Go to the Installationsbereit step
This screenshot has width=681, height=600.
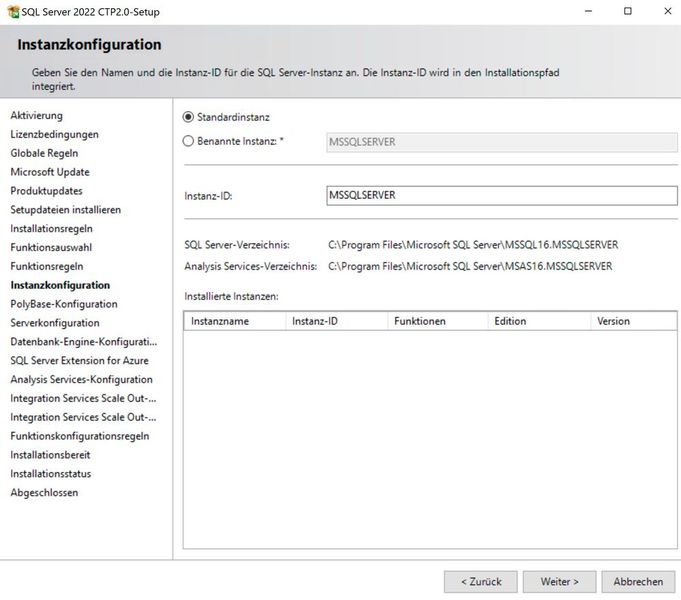coord(50,455)
